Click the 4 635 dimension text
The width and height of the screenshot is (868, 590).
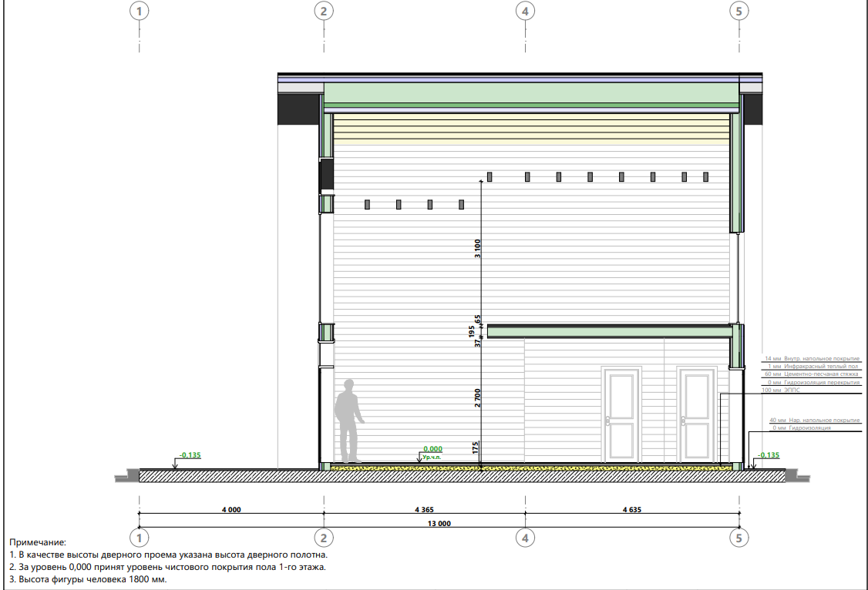(x=630, y=509)
